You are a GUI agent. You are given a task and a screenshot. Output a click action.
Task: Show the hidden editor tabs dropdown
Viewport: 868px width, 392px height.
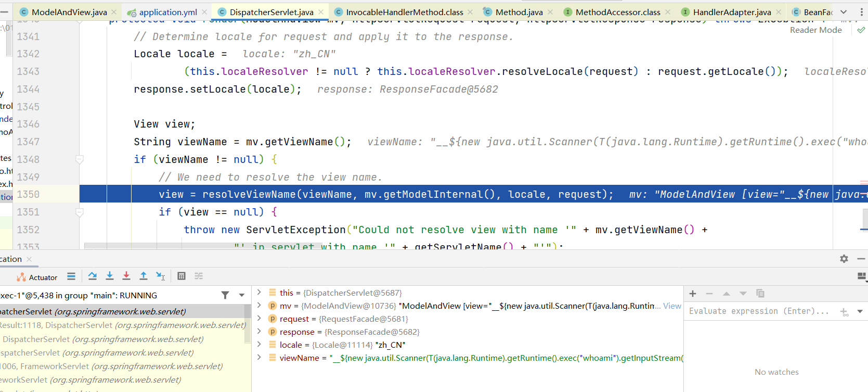[x=844, y=12]
